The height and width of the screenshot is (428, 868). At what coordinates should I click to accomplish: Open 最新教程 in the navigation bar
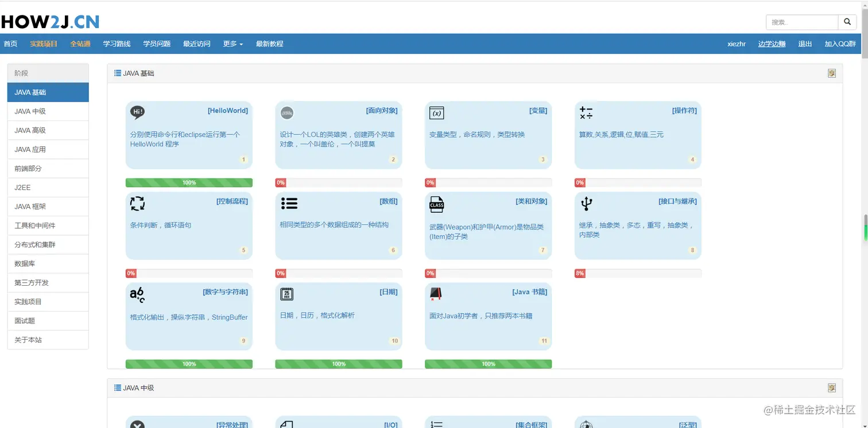[269, 44]
